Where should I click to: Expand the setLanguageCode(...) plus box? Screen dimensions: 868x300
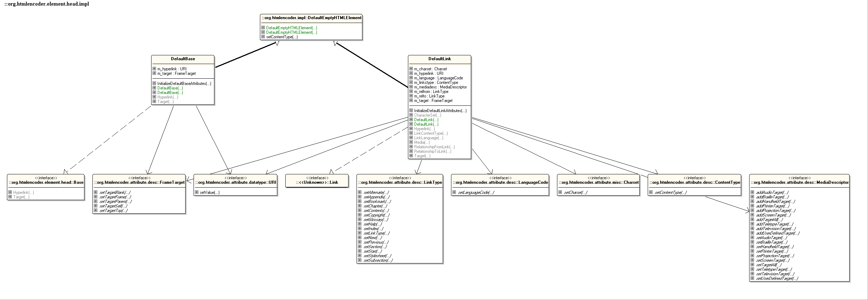pyautogui.click(x=454, y=192)
